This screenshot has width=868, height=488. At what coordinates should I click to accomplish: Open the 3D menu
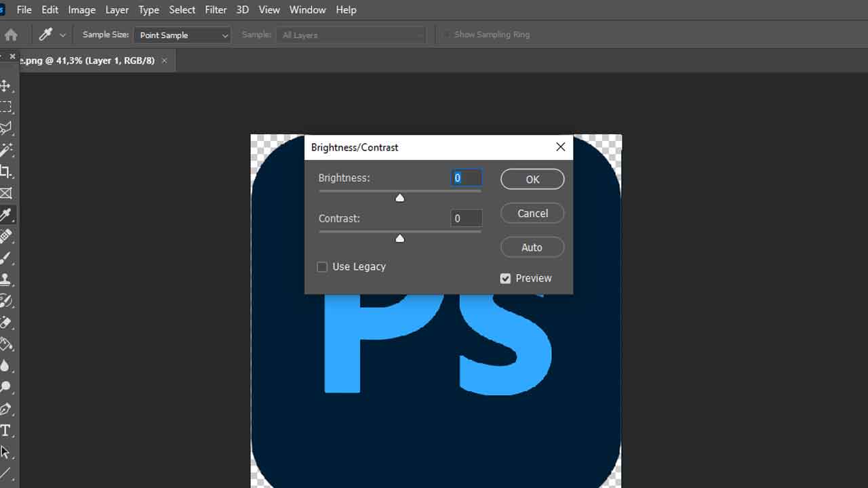tap(242, 10)
